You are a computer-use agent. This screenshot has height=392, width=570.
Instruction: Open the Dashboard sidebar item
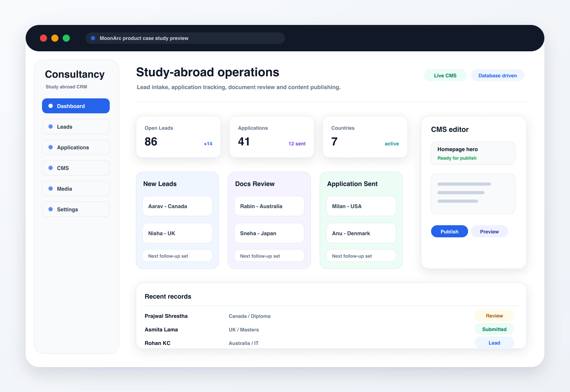tap(76, 106)
